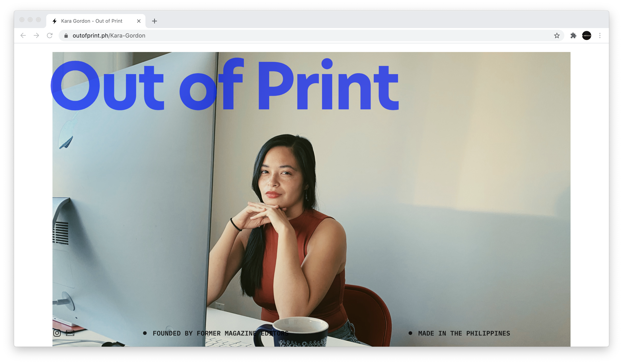The width and height of the screenshot is (623, 364).
Task: Open the Extensions puzzle icon
Action: (x=573, y=35)
